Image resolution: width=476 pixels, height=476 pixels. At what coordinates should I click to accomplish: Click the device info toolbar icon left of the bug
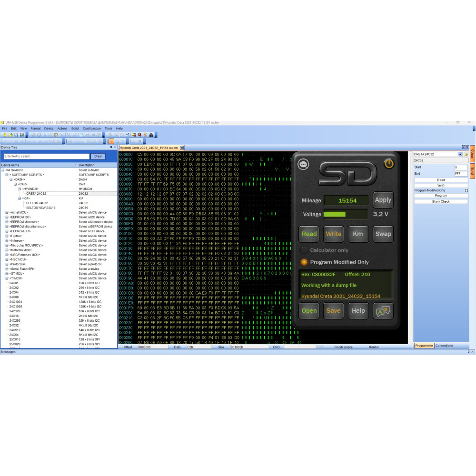click(x=134, y=135)
